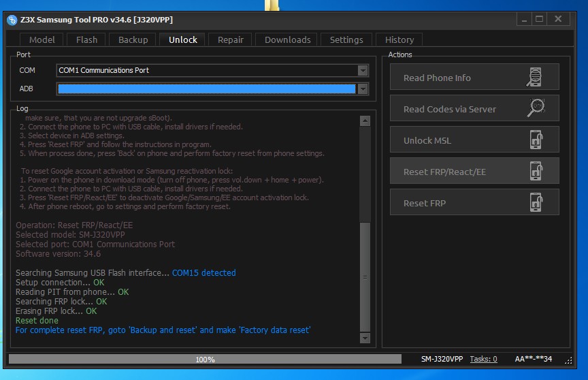588x380 pixels.
Task: Click the phone lock icon on Reset FRP/React/EE
Action: pos(536,171)
